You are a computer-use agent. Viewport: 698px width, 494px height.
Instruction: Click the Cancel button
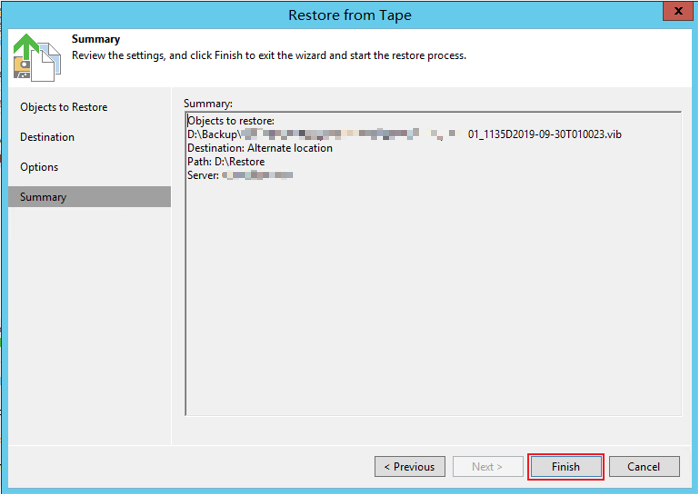click(x=644, y=466)
